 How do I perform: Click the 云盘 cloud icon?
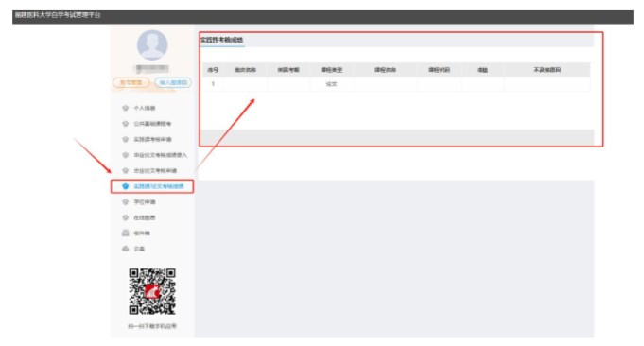pyautogui.click(x=125, y=249)
